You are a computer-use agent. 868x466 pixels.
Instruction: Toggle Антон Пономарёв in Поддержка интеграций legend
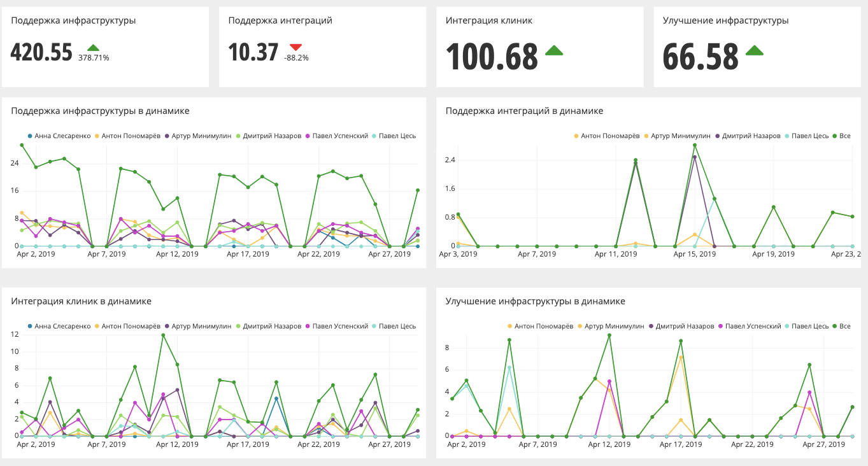click(x=607, y=136)
